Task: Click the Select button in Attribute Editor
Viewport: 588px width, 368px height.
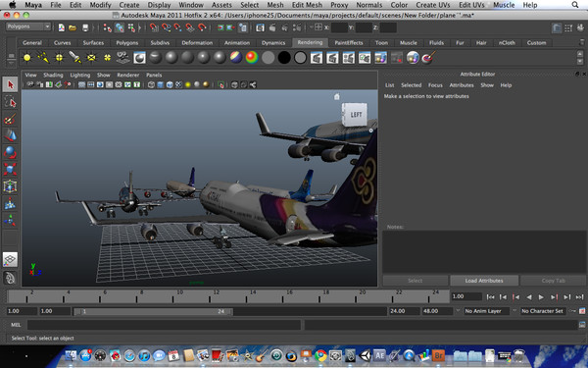Action: pos(416,281)
